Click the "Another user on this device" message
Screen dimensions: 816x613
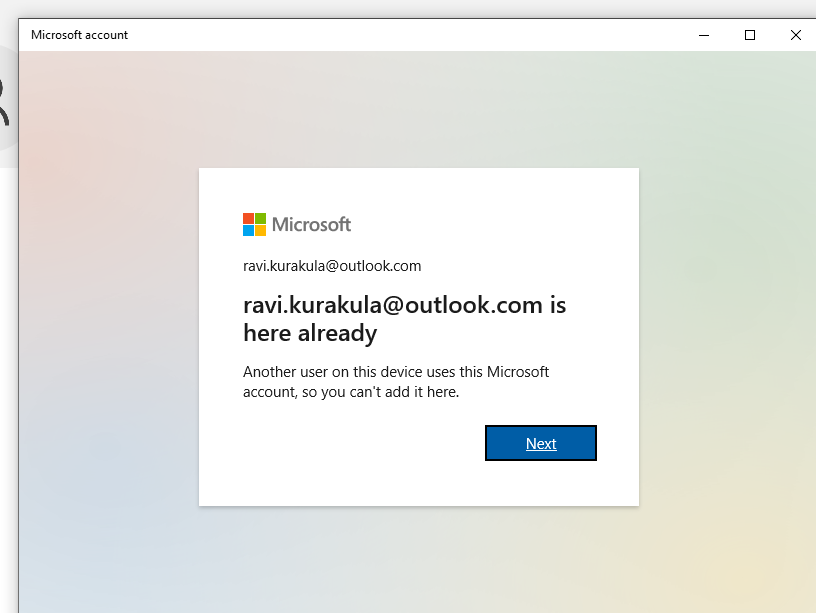point(396,381)
